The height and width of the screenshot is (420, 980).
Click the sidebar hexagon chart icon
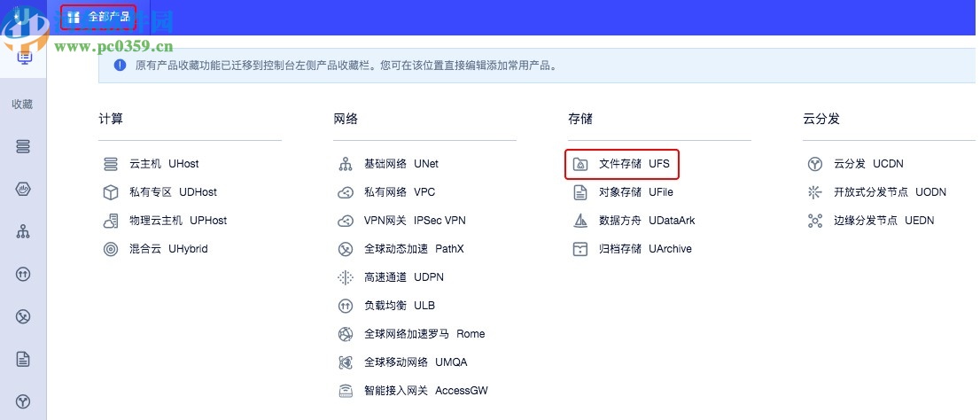(x=23, y=190)
